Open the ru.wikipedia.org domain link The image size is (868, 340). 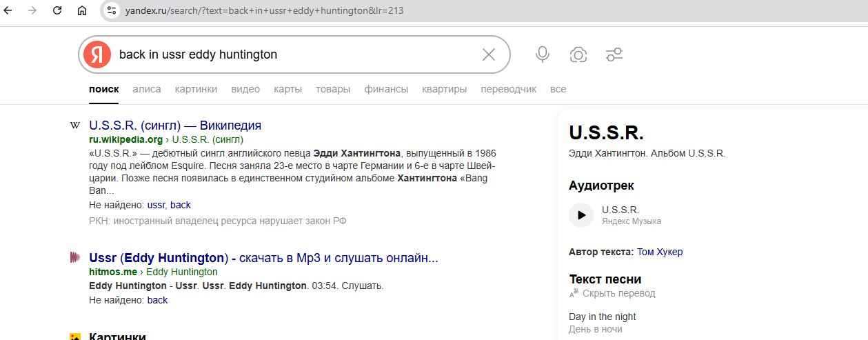126,139
